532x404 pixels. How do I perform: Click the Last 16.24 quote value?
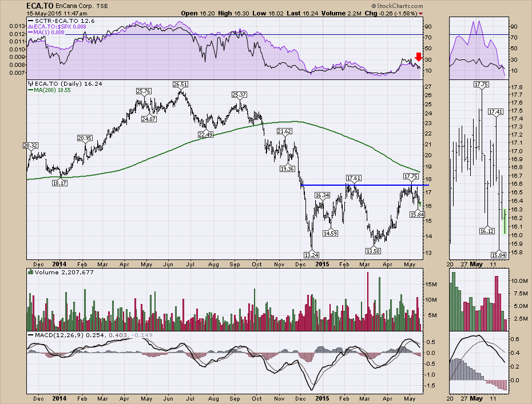pyautogui.click(x=302, y=13)
